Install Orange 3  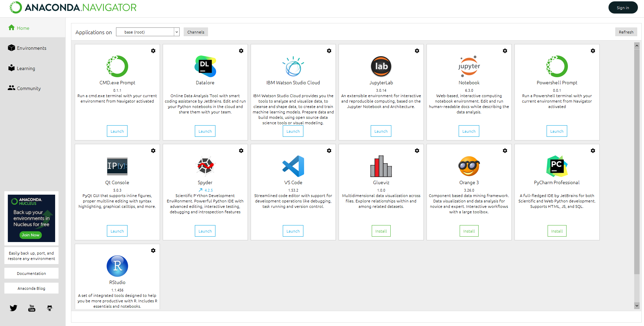[x=469, y=231]
